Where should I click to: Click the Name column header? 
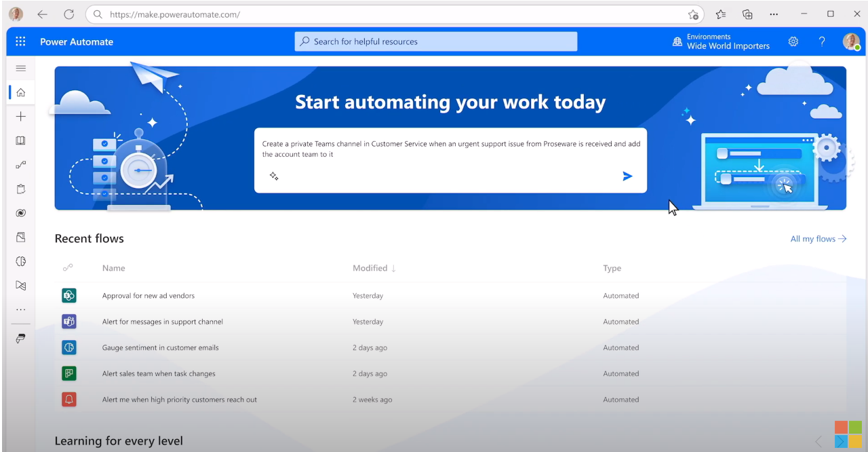(114, 268)
